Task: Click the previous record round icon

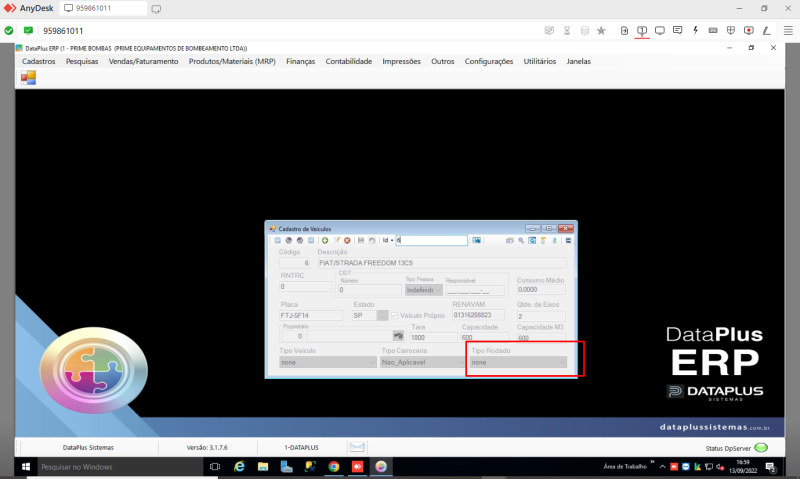Action: tap(289, 240)
